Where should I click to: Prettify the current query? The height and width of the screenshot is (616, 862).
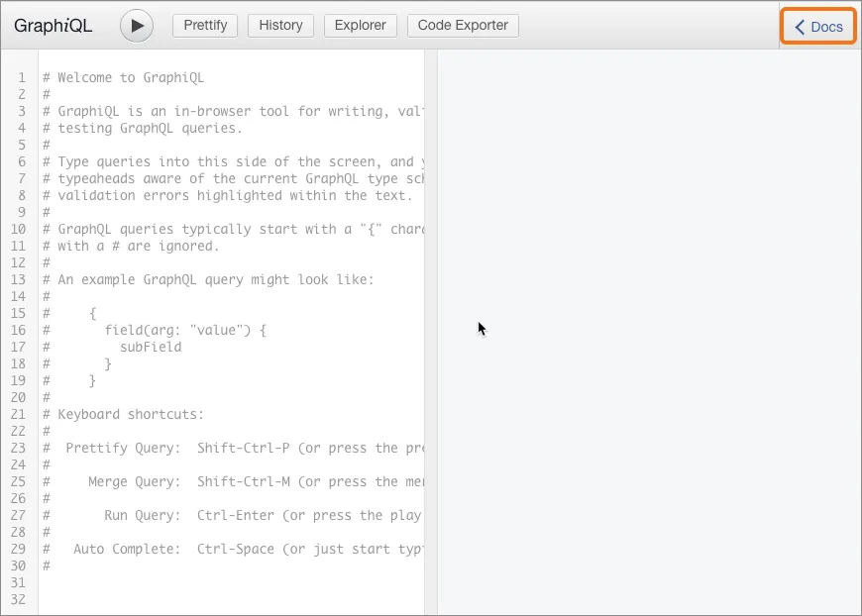point(205,25)
